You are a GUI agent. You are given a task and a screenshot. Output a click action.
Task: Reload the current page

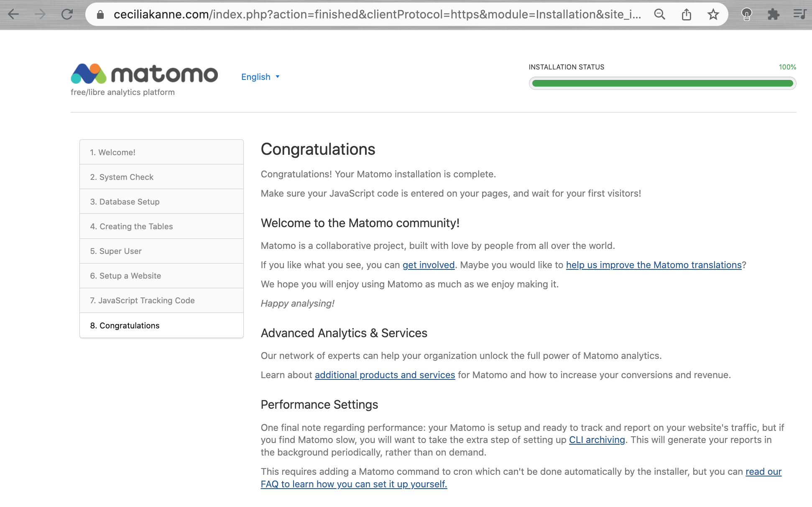coord(67,15)
